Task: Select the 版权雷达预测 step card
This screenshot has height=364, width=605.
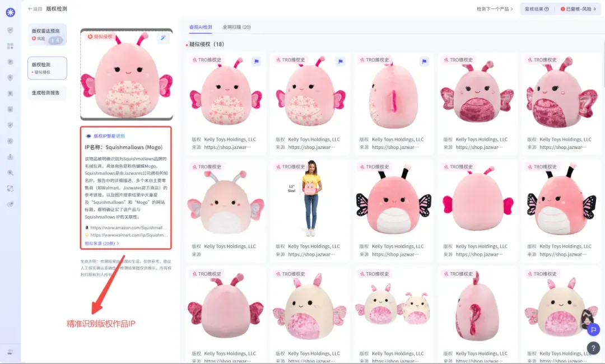Action: [x=47, y=34]
